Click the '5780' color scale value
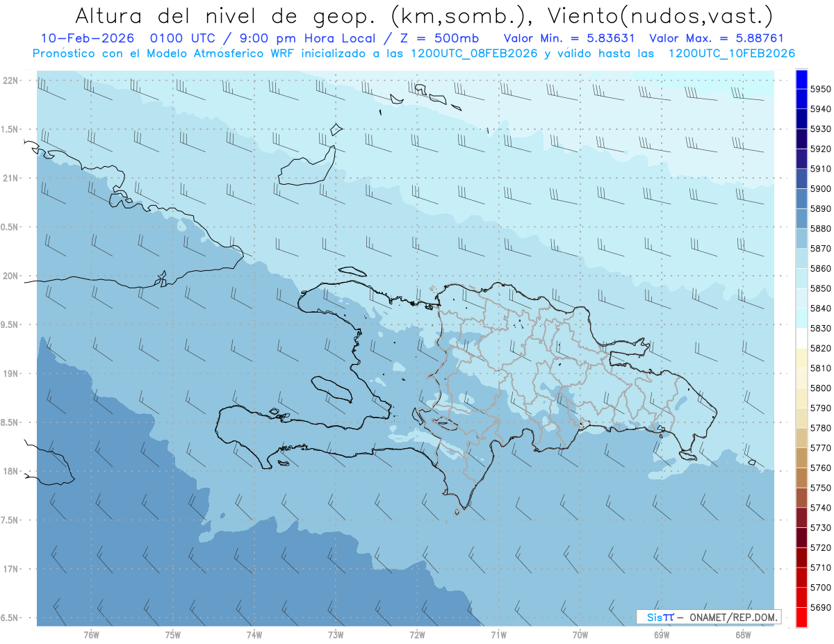The height and width of the screenshot is (644, 834). pyautogui.click(x=821, y=428)
